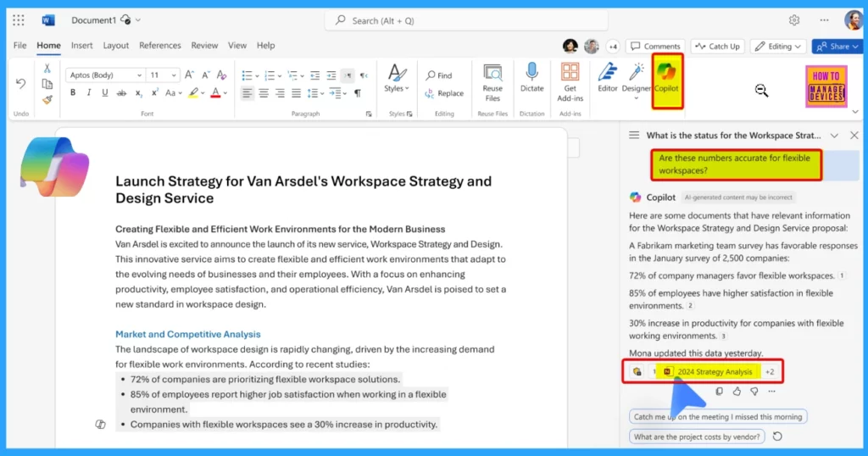Expand the Copilot conversation title chevron
The height and width of the screenshot is (456, 868).
(834, 136)
